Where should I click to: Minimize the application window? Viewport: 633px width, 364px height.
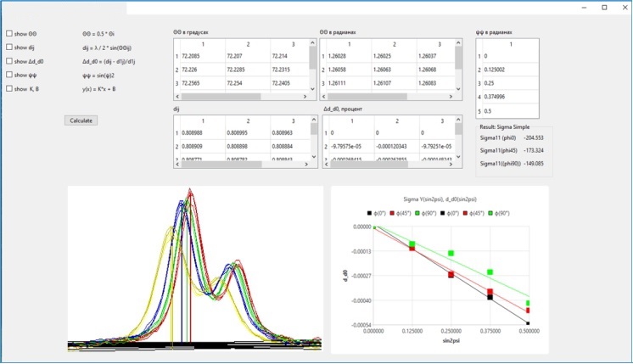[580, 7]
